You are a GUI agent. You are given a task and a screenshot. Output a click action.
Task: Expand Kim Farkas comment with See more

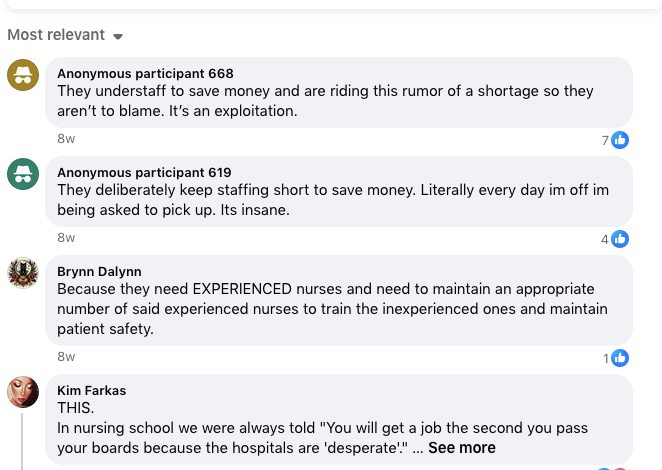tap(462, 448)
